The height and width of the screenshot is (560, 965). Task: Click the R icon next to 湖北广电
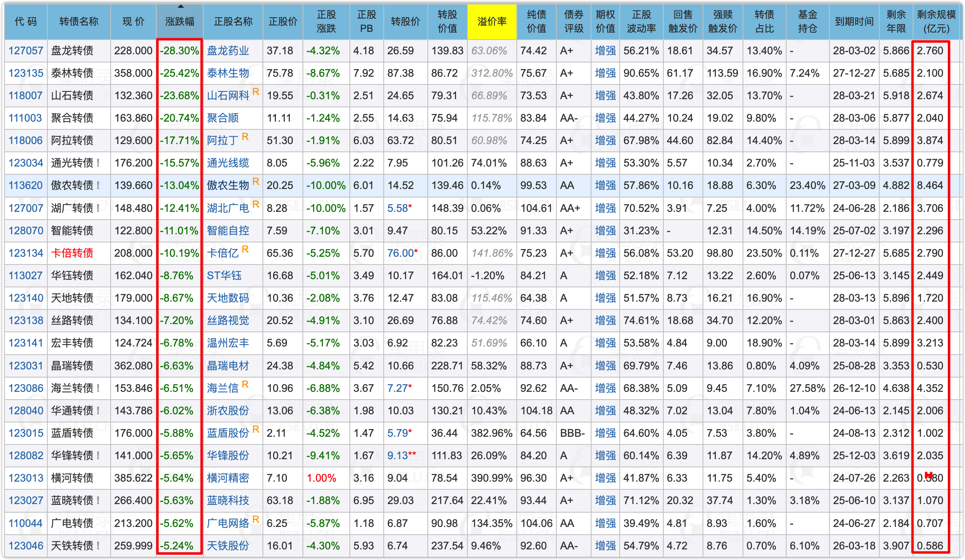pyautogui.click(x=256, y=204)
